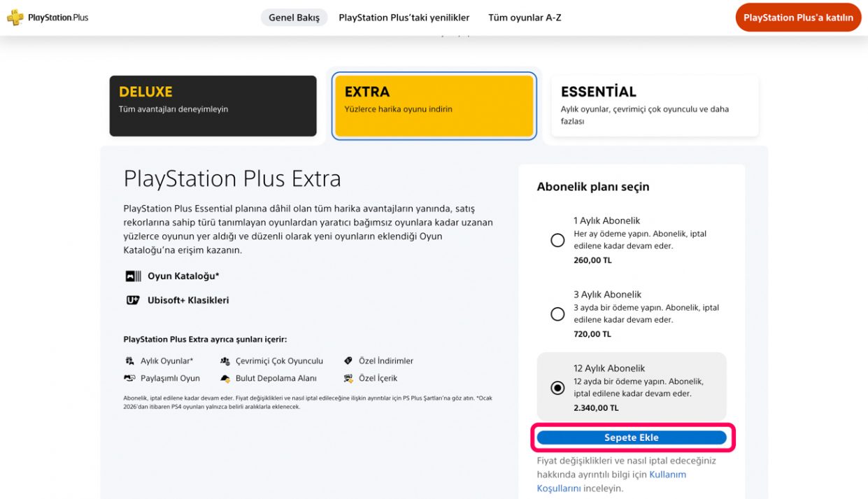Open Tüm oyunlar A-Z menu item
The image size is (868, 499).
525,17
